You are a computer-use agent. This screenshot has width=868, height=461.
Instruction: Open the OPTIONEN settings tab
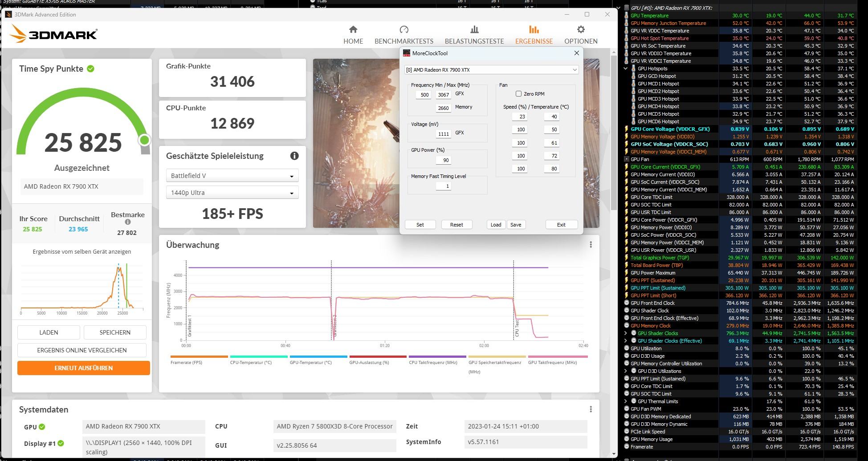click(581, 35)
